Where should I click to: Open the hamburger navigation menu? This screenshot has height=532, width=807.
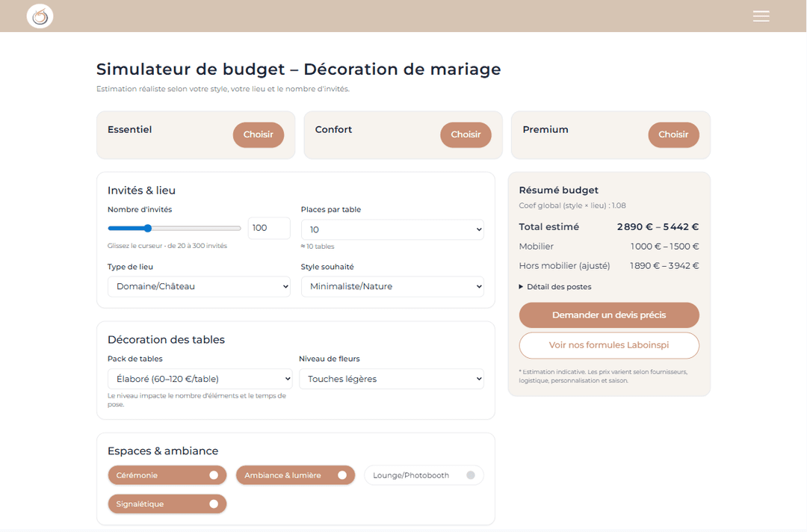761,16
